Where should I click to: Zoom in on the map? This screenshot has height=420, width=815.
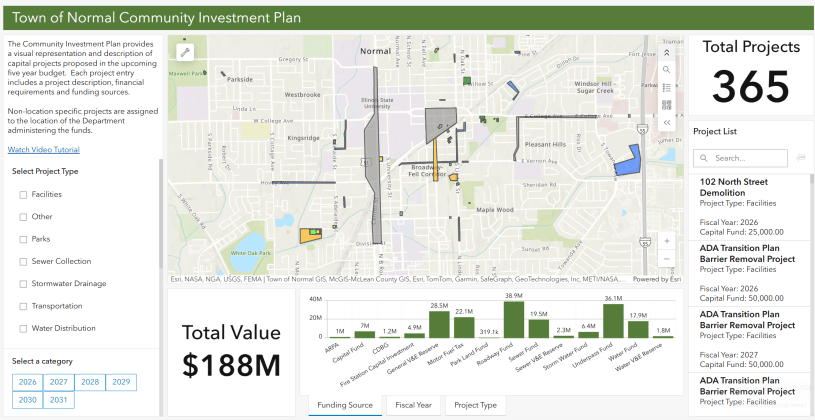[666, 241]
